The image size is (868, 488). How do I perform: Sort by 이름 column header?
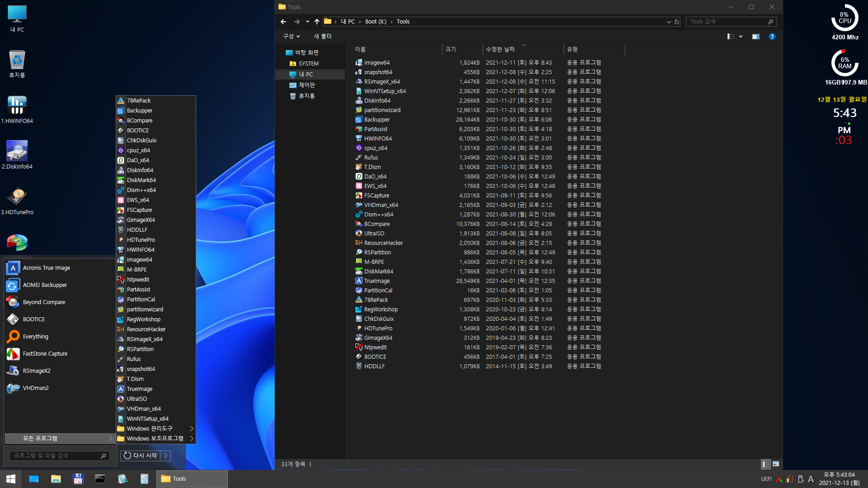398,50
